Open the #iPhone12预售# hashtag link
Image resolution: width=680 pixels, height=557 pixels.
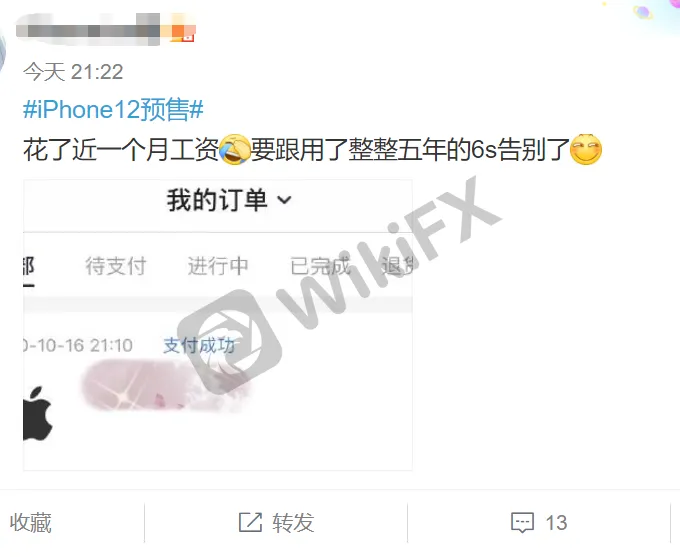click(113, 109)
